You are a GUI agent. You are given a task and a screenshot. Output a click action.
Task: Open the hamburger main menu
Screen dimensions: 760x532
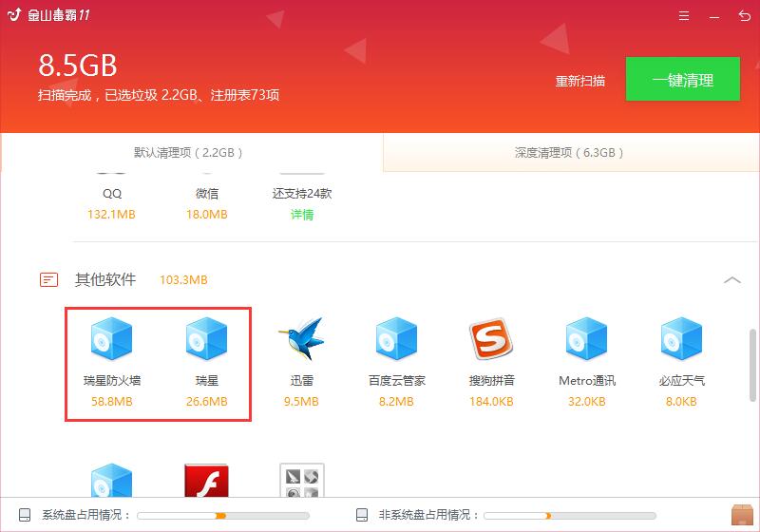(x=683, y=15)
